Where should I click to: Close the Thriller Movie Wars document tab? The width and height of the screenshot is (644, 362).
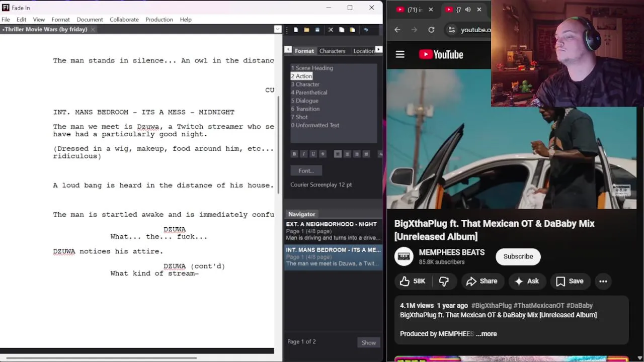click(x=93, y=29)
